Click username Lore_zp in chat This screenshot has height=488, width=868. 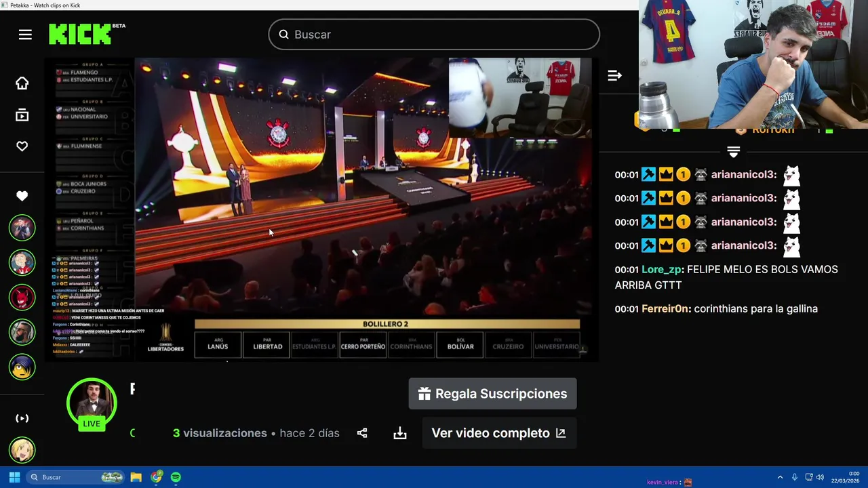pos(662,269)
